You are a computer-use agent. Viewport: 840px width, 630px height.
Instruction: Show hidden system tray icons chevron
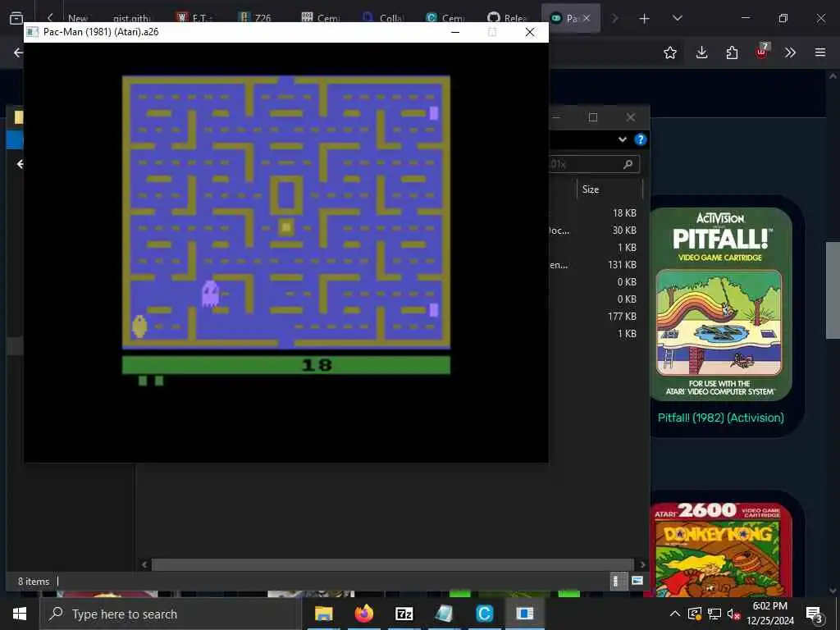675,614
